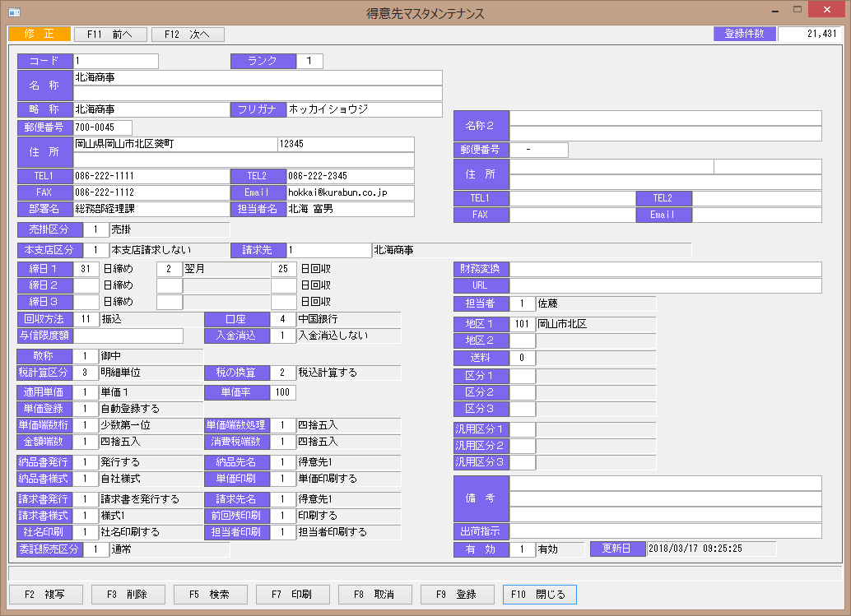This screenshot has width=851, height=616.
Task: Click the 有効 code field
Action: [x=523, y=549]
